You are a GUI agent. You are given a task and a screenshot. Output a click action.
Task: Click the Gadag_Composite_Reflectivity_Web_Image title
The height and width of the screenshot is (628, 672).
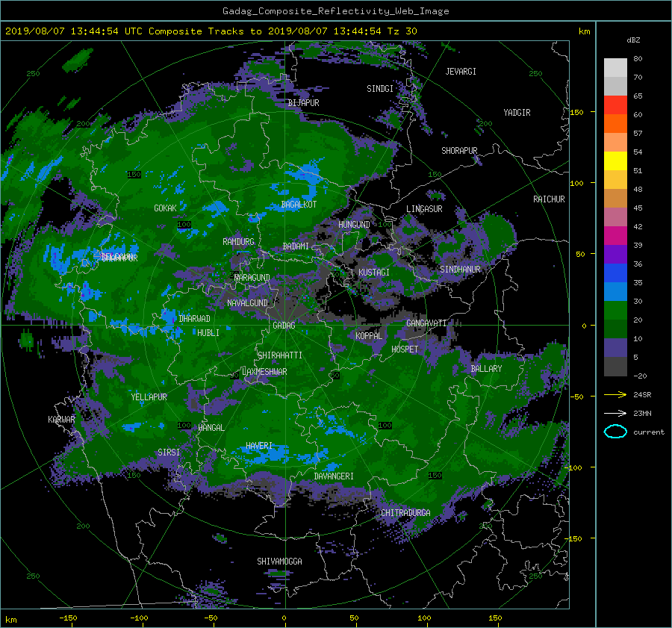pyautogui.click(x=335, y=11)
